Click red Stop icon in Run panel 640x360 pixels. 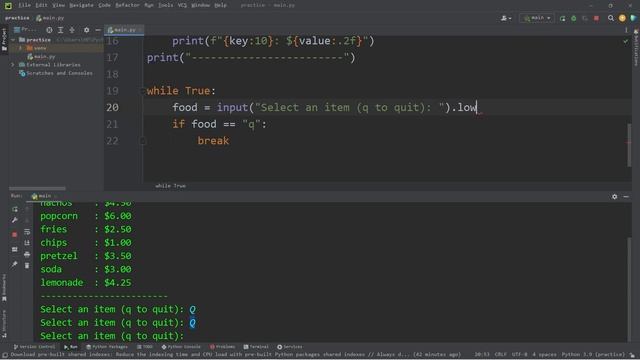pyautogui.click(x=15, y=234)
